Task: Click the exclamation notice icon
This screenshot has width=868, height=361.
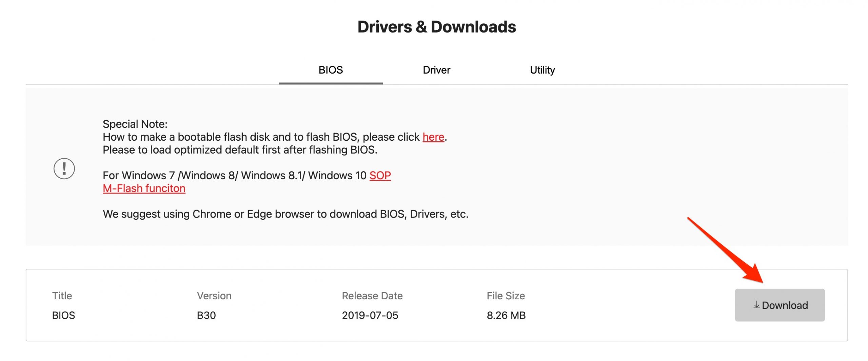Action: click(64, 168)
